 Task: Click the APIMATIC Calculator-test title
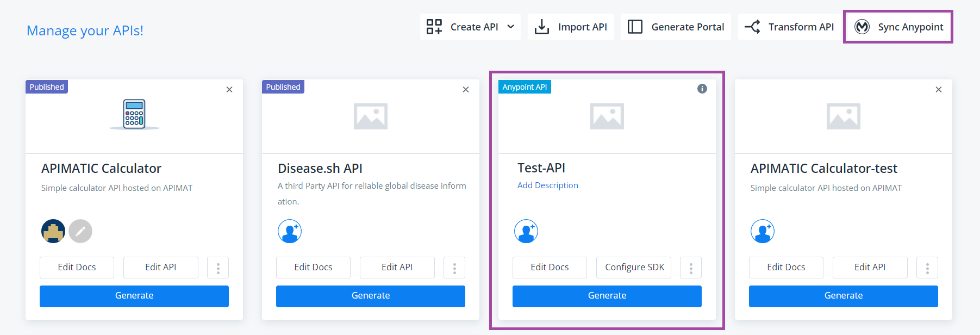click(824, 169)
